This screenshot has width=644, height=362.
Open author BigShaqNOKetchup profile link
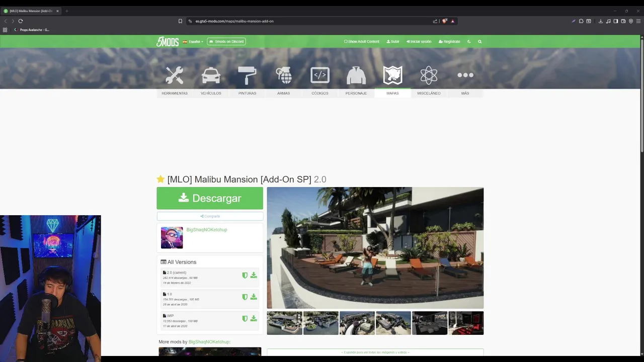click(207, 230)
